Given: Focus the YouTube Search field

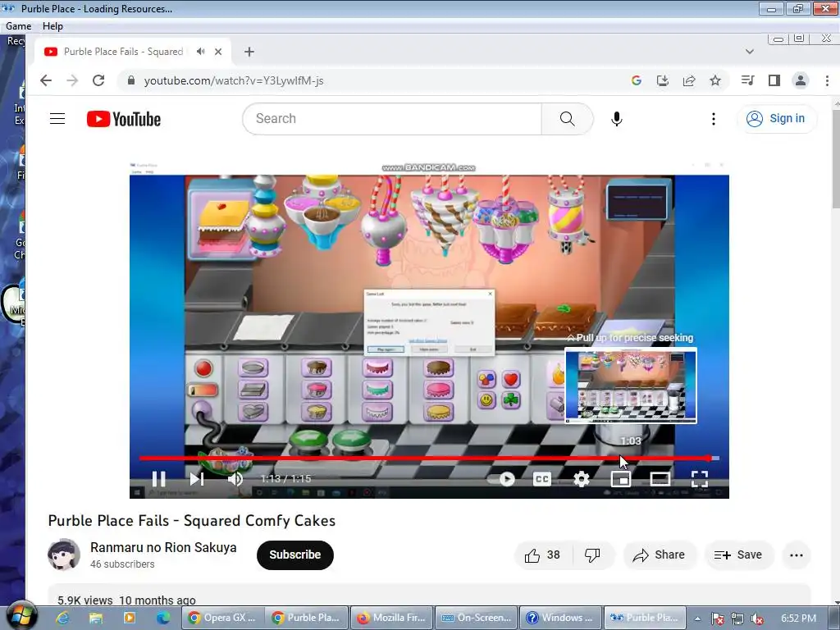Looking at the screenshot, I should click(x=392, y=118).
